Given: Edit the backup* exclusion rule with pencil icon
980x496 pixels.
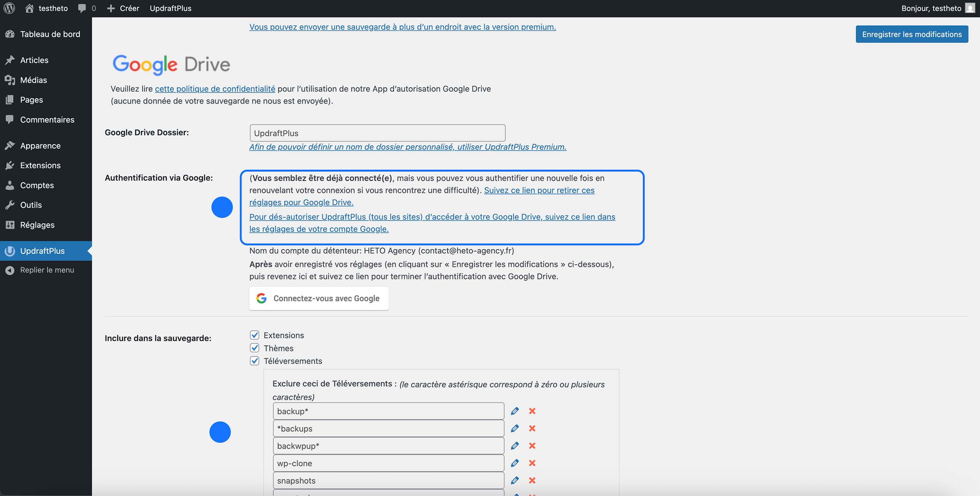Looking at the screenshot, I should point(514,411).
